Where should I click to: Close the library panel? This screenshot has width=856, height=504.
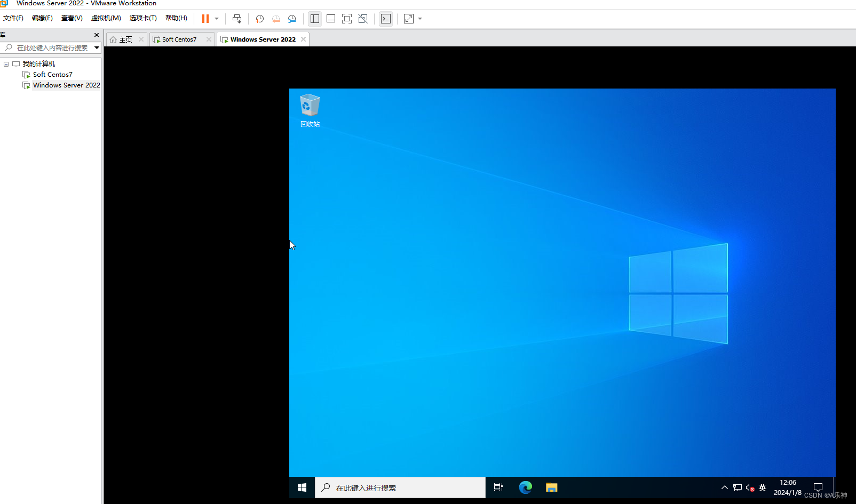tap(97, 35)
